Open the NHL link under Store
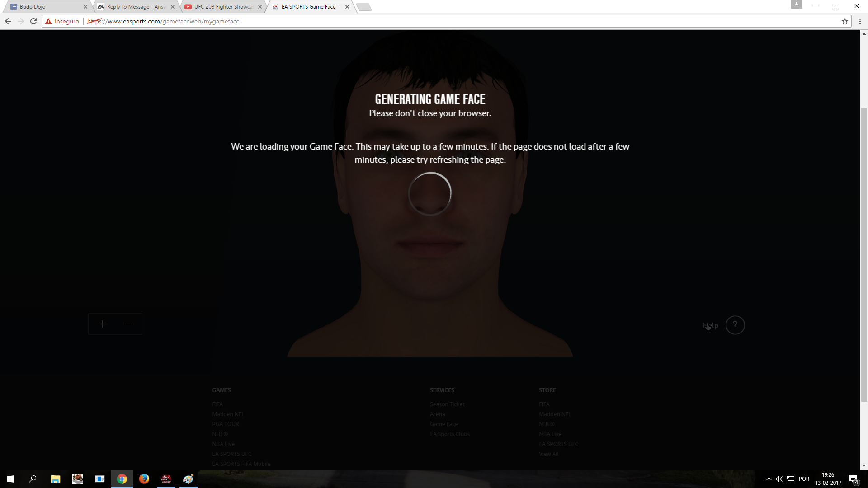 [547, 424]
